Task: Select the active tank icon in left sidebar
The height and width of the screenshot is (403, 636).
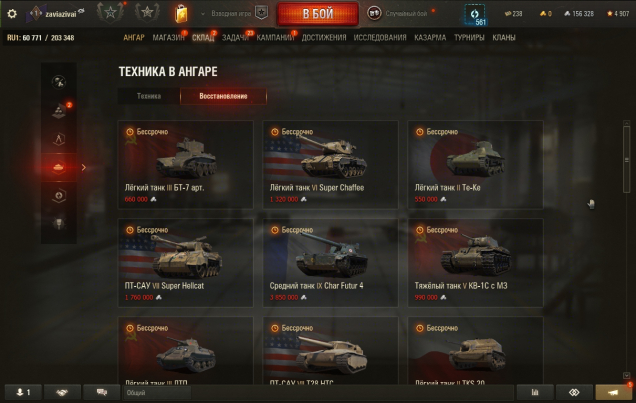Action: (x=59, y=167)
